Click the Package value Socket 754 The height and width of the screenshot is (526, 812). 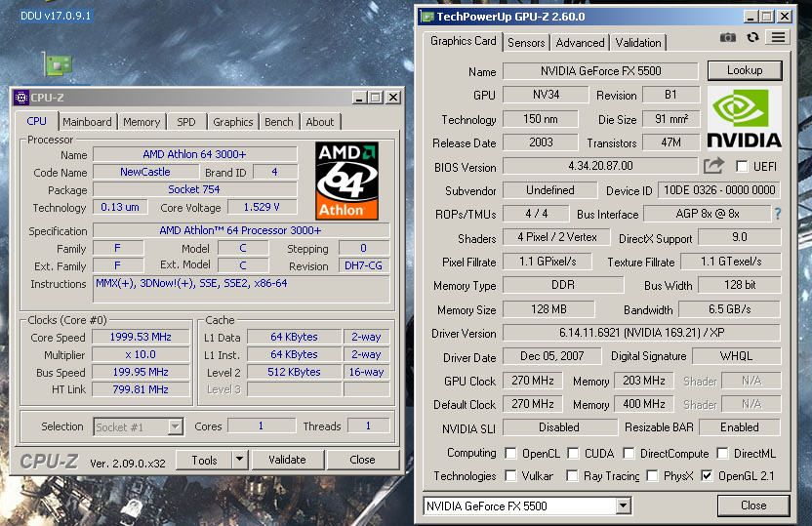(195, 189)
